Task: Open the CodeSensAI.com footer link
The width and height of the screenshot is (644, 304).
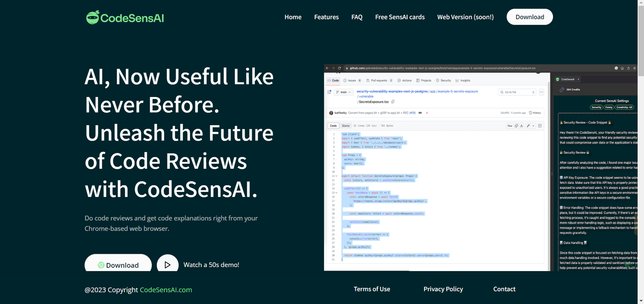Action: click(166, 290)
